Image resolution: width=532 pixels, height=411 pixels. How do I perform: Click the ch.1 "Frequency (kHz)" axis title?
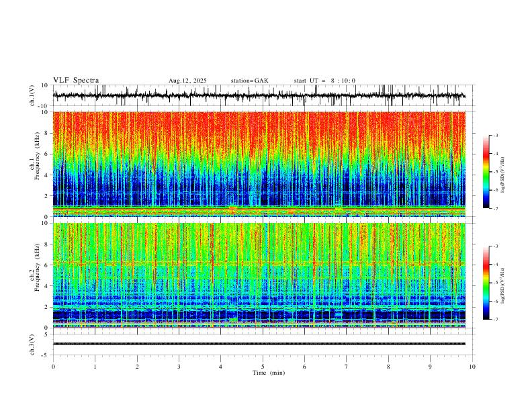pos(37,156)
